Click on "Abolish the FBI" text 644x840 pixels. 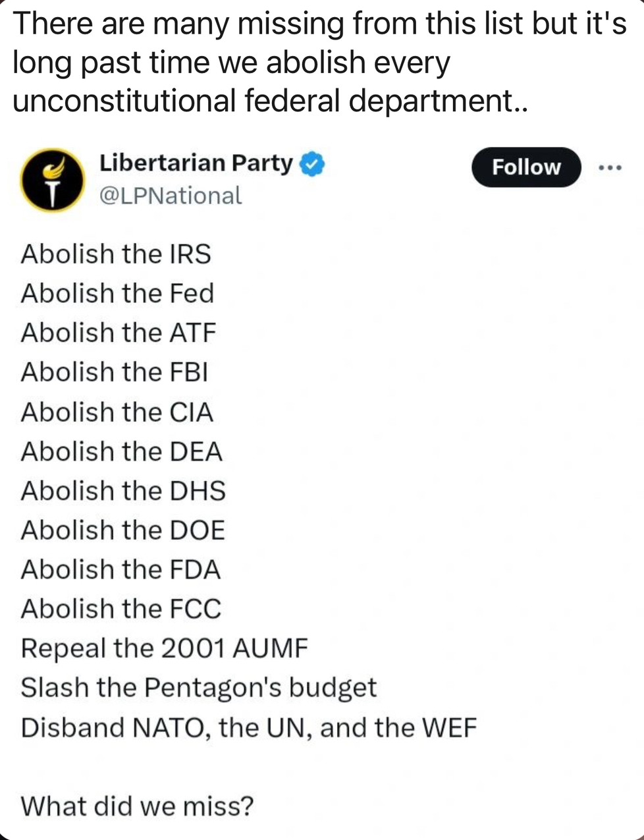[115, 372]
